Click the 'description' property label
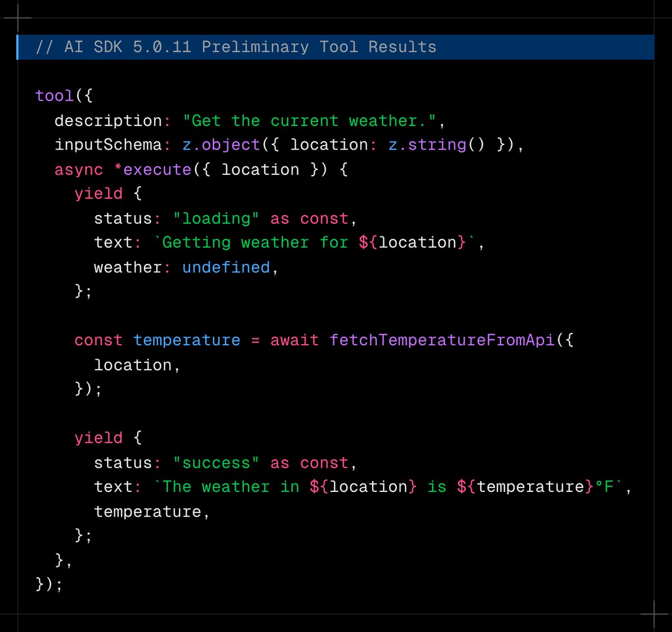 [106, 120]
